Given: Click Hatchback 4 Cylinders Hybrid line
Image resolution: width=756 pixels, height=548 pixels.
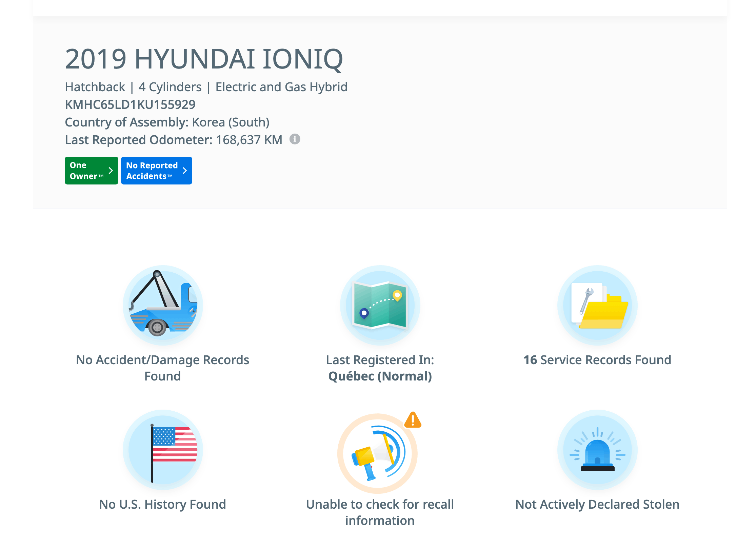Looking at the screenshot, I should pyautogui.click(x=206, y=87).
